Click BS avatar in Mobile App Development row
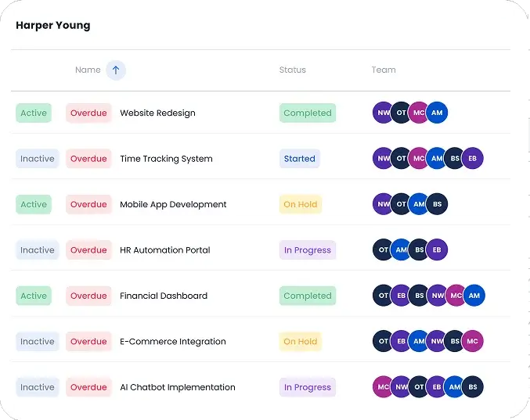530x420 pixels. [437, 204]
